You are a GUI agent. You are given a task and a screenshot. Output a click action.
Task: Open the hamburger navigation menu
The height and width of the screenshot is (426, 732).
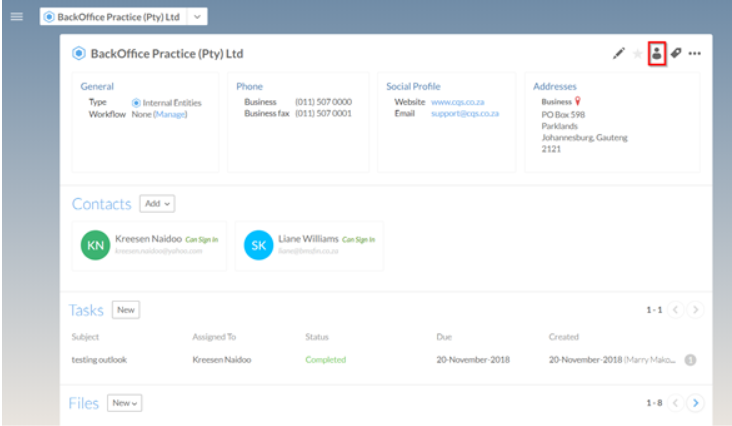16,17
